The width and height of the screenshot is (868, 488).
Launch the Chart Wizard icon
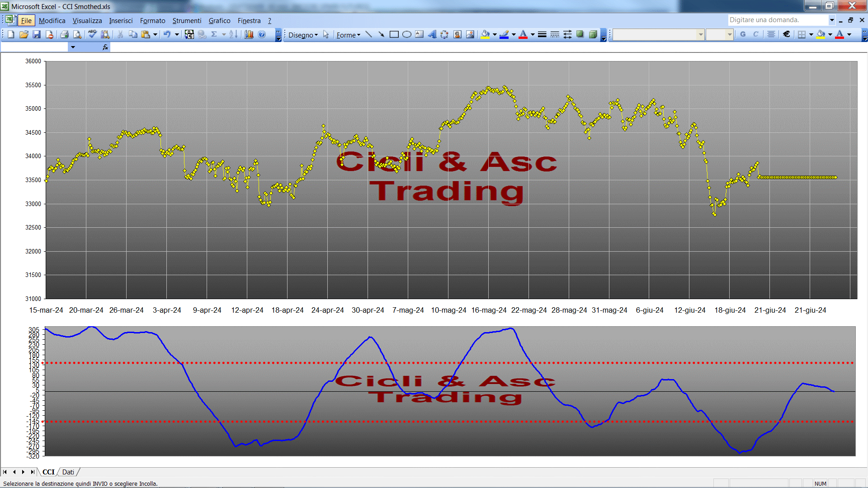(249, 34)
